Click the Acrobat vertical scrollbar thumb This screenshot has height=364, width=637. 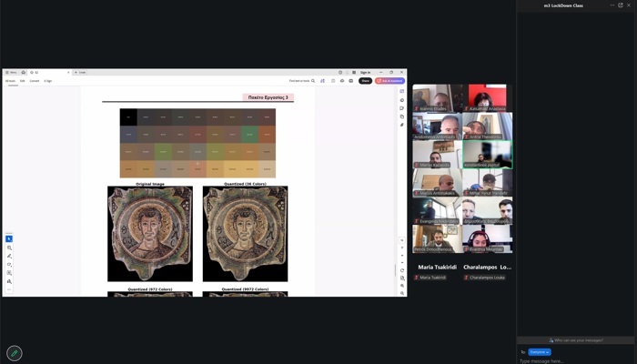[395, 269]
